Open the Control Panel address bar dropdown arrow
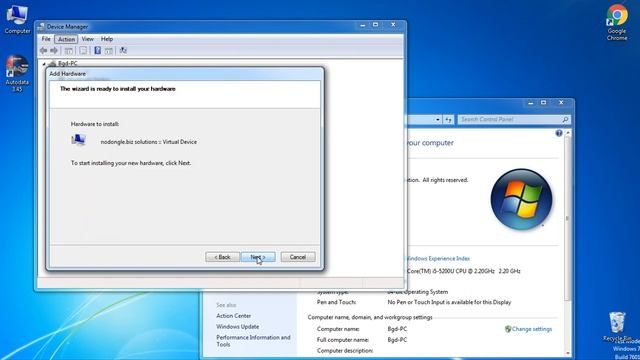 (x=438, y=120)
